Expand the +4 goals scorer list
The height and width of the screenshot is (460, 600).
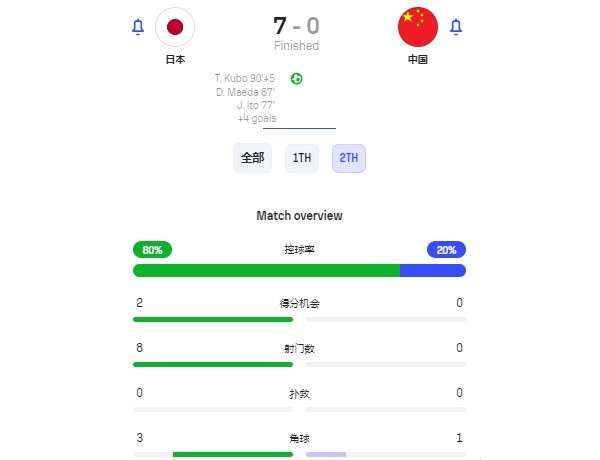point(257,119)
